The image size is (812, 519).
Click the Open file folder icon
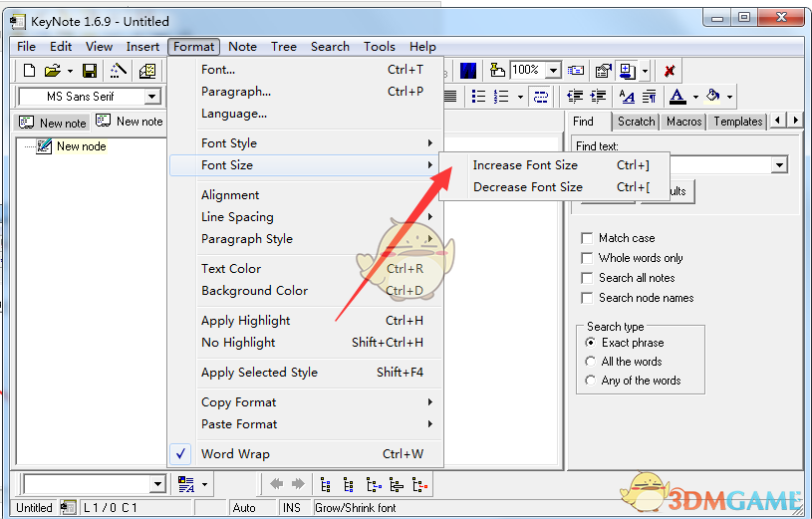(52, 71)
